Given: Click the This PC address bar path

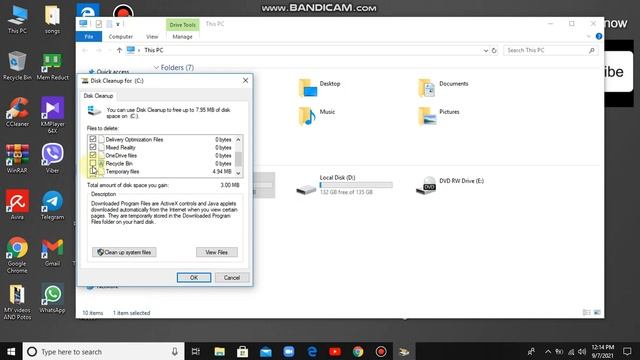Looking at the screenshot, I should (x=154, y=50).
